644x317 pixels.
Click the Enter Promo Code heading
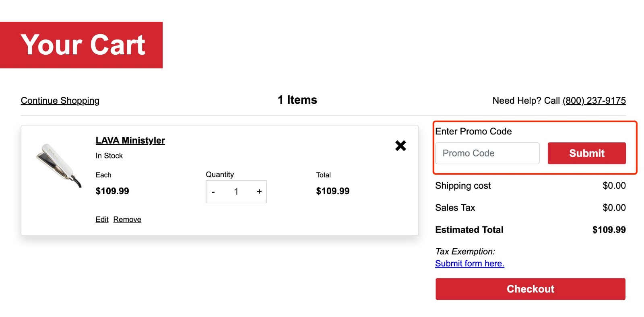[473, 132]
